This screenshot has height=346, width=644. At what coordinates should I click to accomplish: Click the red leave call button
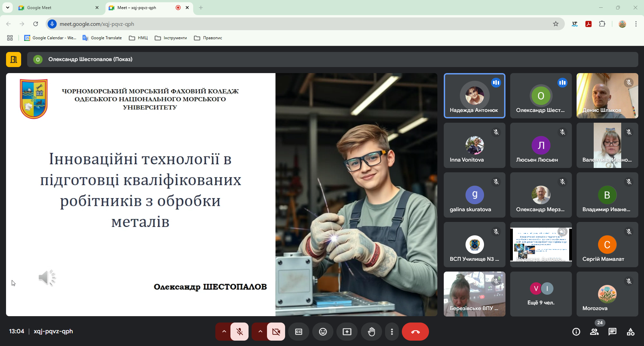click(415, 332)
